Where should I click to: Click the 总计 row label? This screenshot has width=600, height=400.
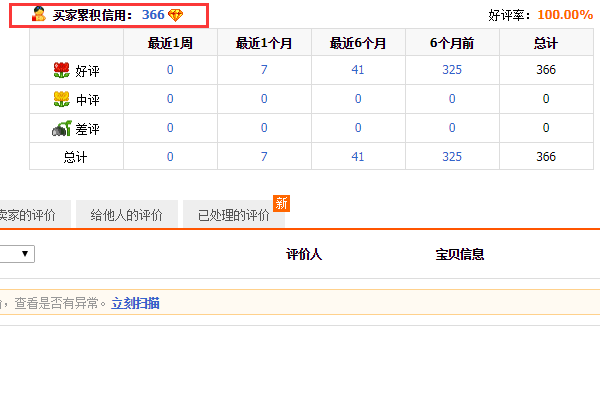[x=75, y=157]
